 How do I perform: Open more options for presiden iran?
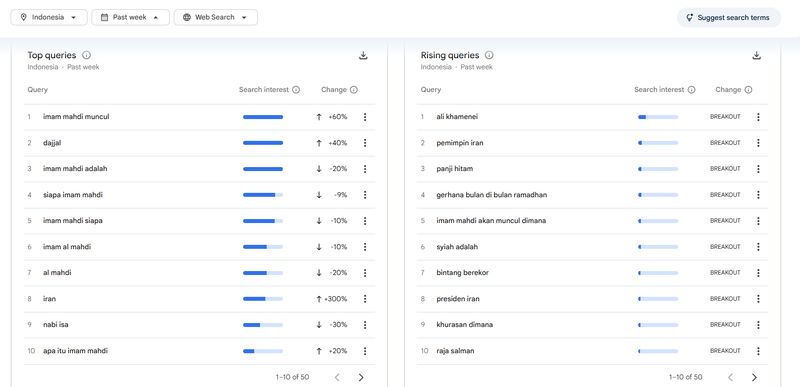pos(758,299)
